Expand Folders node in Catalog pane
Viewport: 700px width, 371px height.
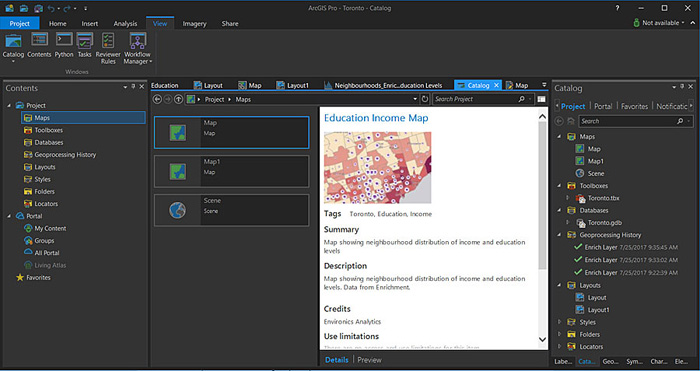tap(559, 334)
